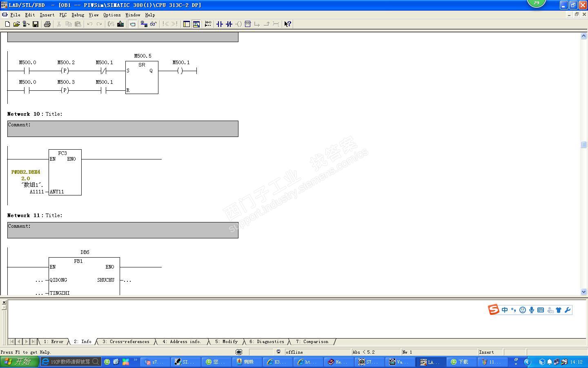This screenshot has width=588, height=368.
Task: Click the Network 10 comment field
Action: 123,129
